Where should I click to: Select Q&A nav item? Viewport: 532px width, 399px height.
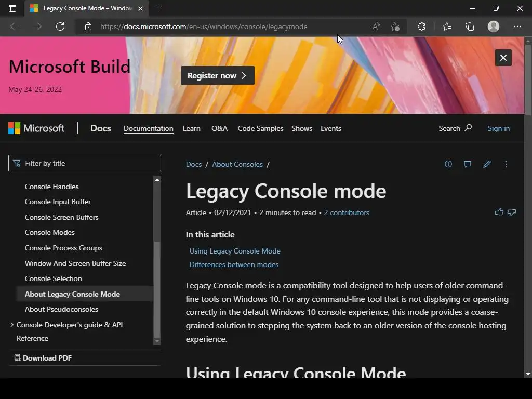pyautogui.click(x=219, y=128)
